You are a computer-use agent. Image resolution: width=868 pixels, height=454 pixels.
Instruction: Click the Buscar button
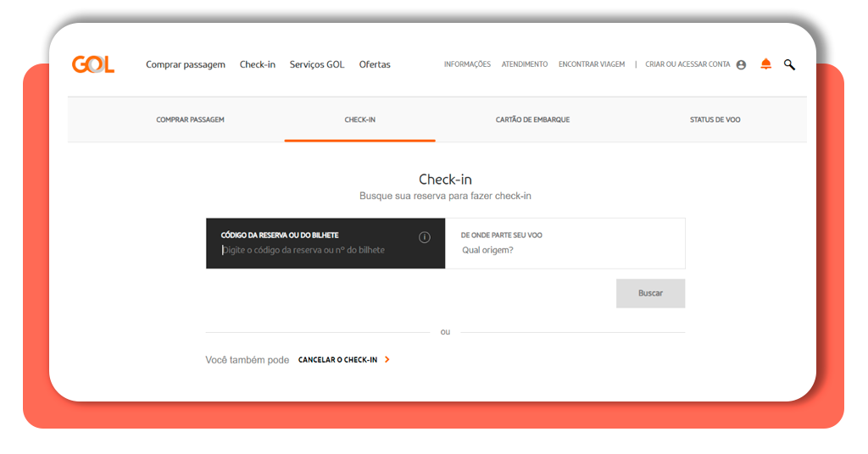point(650,293)
